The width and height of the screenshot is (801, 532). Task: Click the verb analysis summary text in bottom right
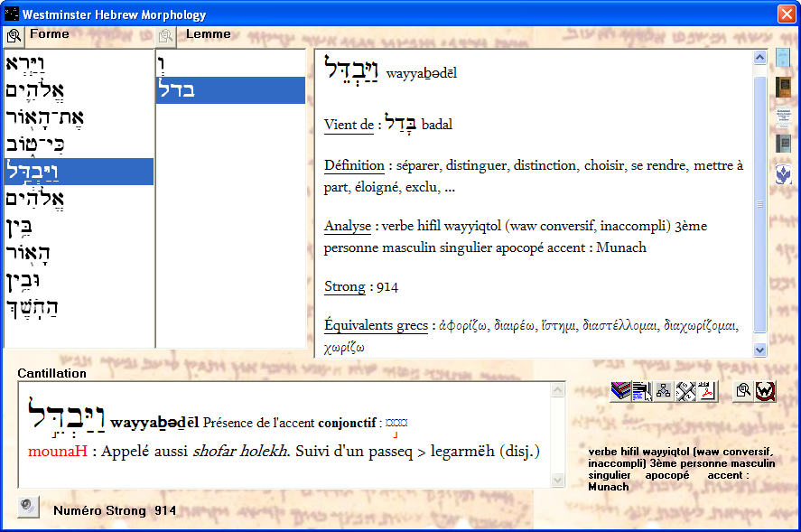pyautogui.click(x=682, y=469)
